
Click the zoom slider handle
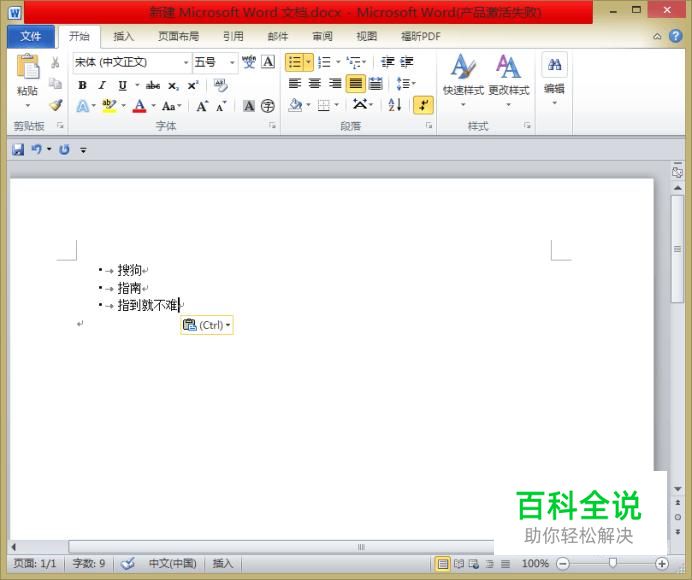613,563
